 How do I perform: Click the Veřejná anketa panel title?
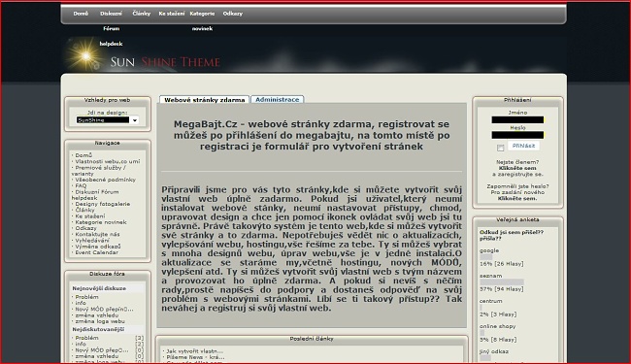[x=517, y=219]
